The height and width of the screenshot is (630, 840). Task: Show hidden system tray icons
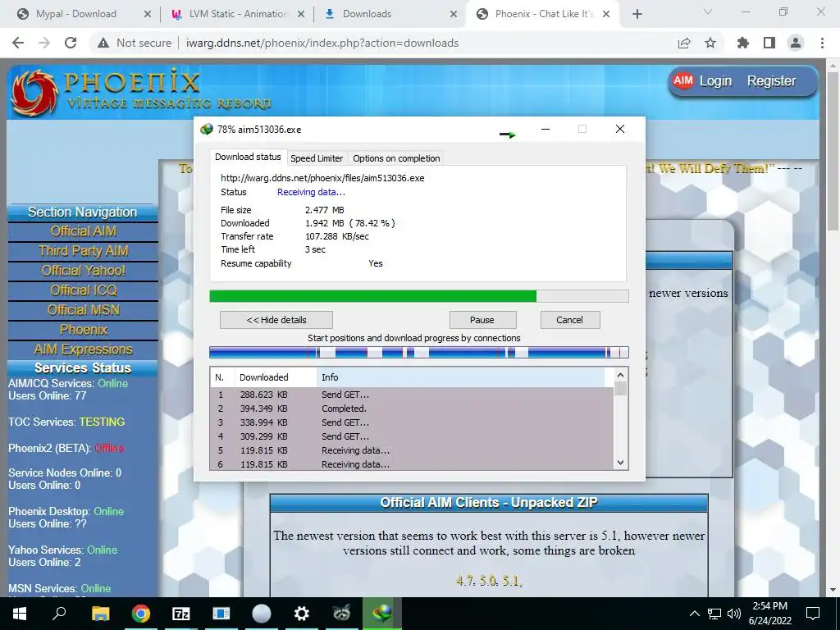pyautogui.click(x=694, y=614)
